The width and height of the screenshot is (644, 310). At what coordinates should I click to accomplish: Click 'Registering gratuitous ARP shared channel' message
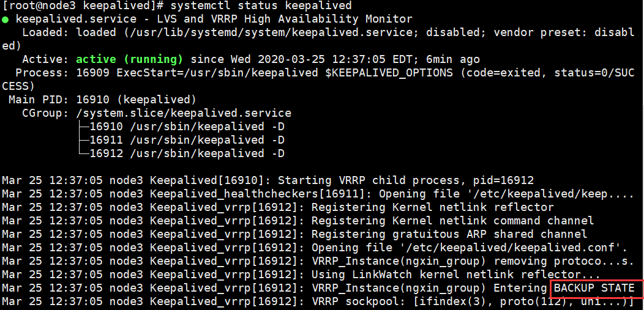[449, 235]
